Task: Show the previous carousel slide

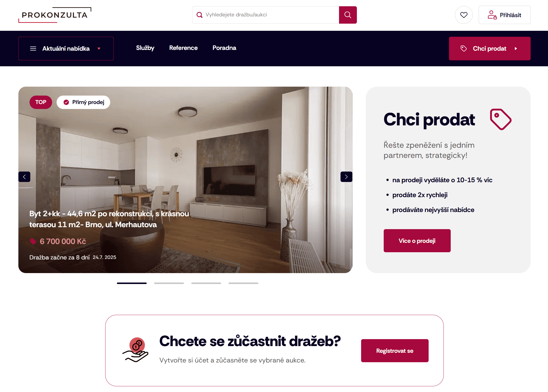Action: (24, 177)
